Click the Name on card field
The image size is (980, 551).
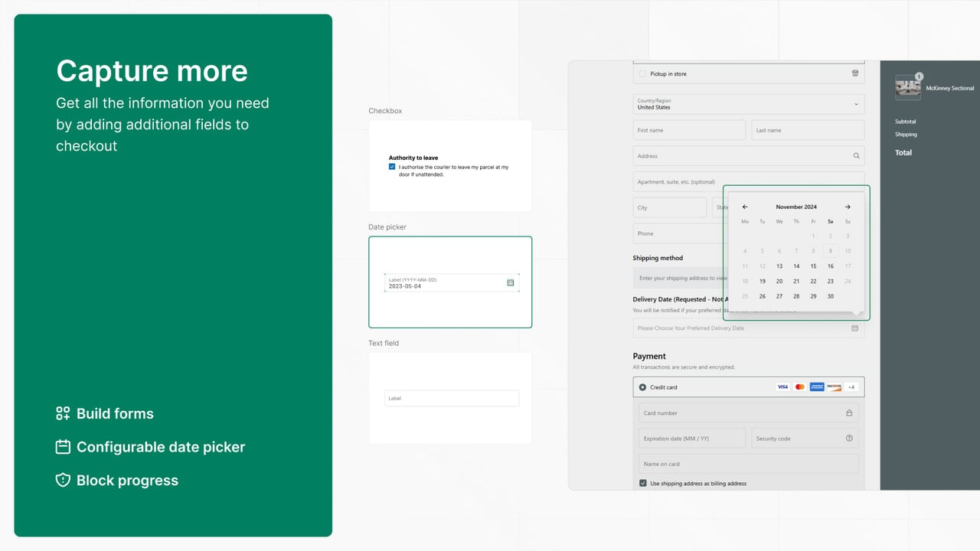pos(749,464)
